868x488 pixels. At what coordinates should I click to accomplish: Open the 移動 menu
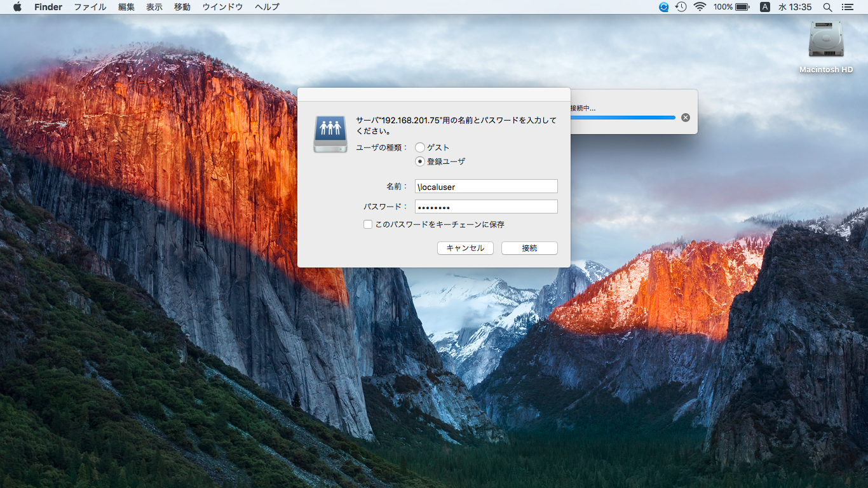(x=182, y=7)
